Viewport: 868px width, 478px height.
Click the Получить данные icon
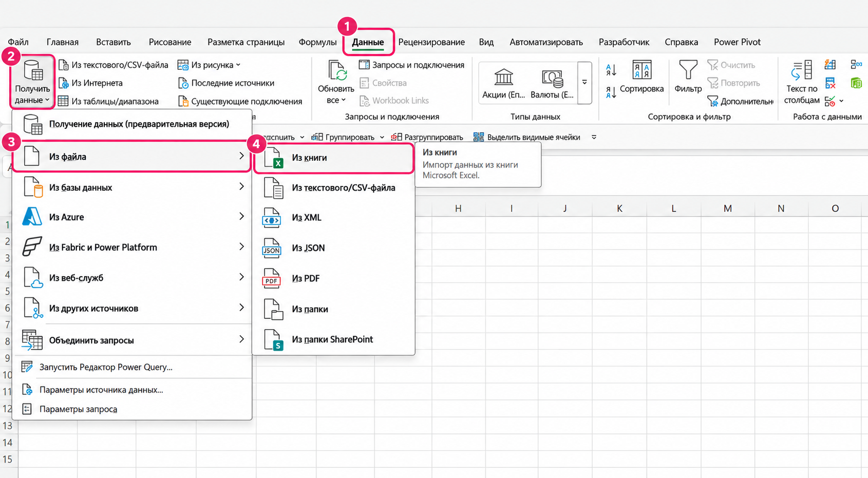pos(33,70)
